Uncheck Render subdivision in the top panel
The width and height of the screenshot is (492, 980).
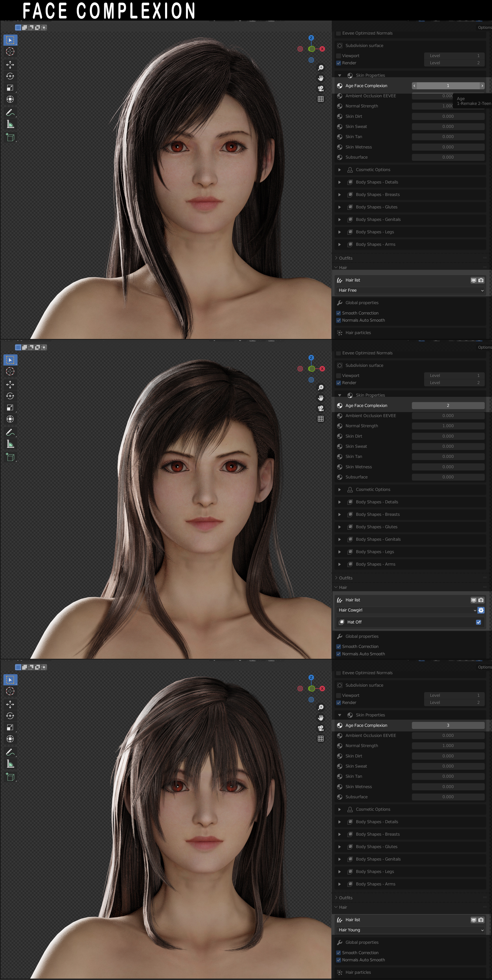(x=338, y=63)
